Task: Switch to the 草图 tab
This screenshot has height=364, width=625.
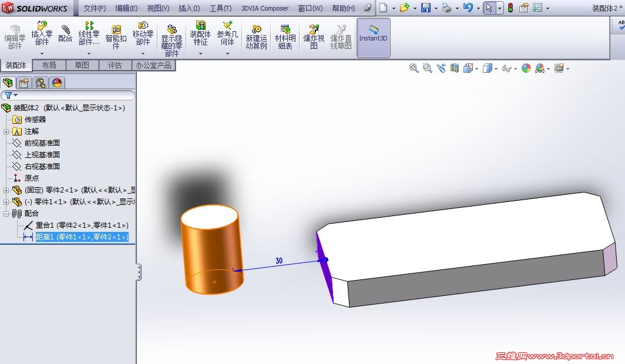Action: tap(82, 65)
